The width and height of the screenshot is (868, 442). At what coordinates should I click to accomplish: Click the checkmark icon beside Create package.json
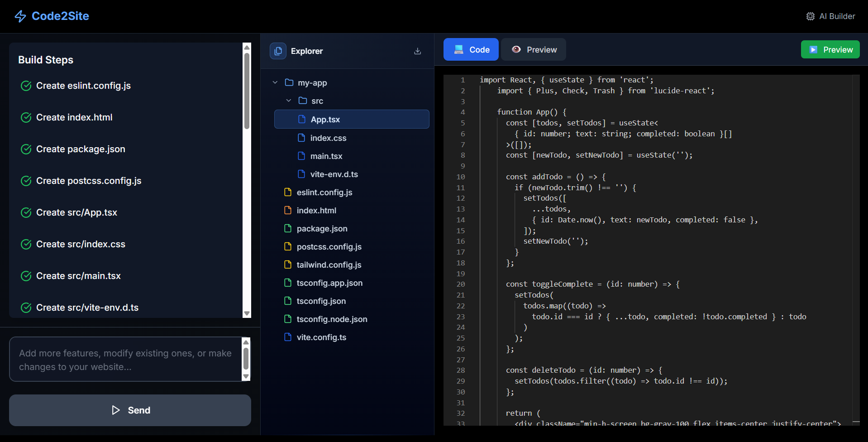[26, 149]
